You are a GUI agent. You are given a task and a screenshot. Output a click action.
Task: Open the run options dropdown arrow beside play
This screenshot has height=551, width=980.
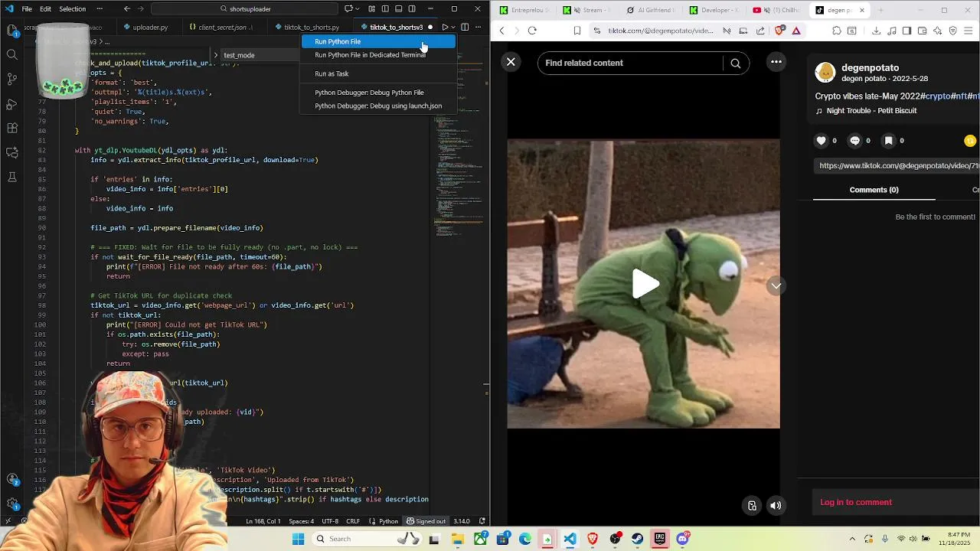(x=452, y=27)
